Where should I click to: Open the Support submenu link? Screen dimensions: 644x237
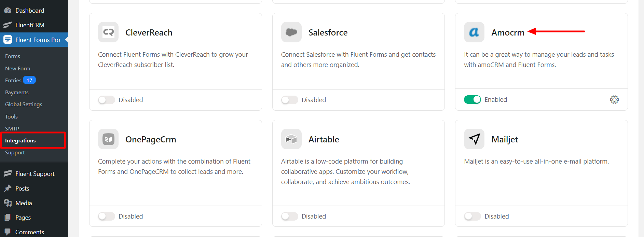point(15,153)
